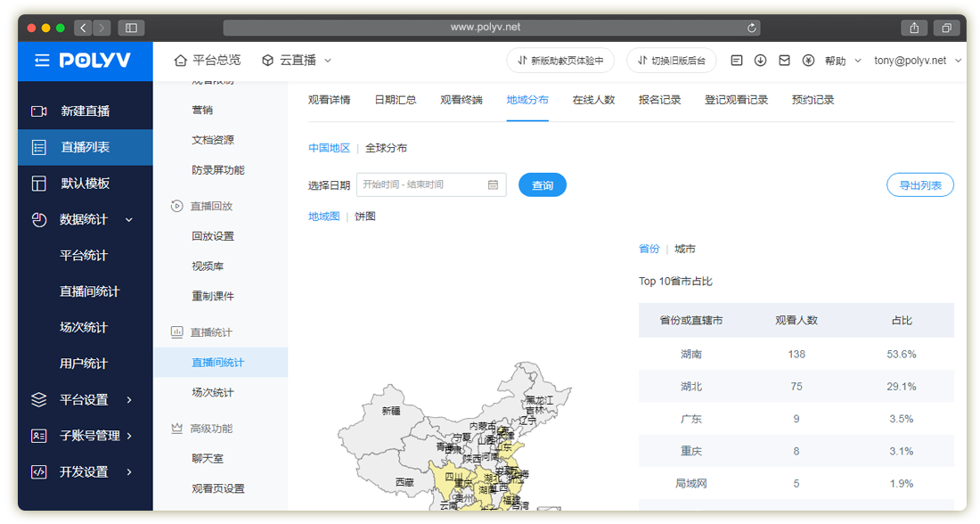
Task: Select the 全球分布 region view
Action: (386, 148)
